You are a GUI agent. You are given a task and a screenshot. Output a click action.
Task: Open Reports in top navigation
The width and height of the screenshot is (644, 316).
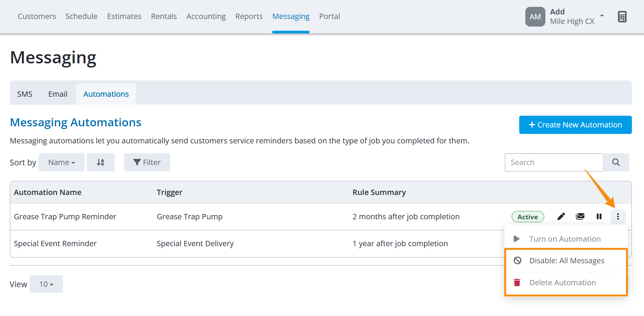[249, 16]
